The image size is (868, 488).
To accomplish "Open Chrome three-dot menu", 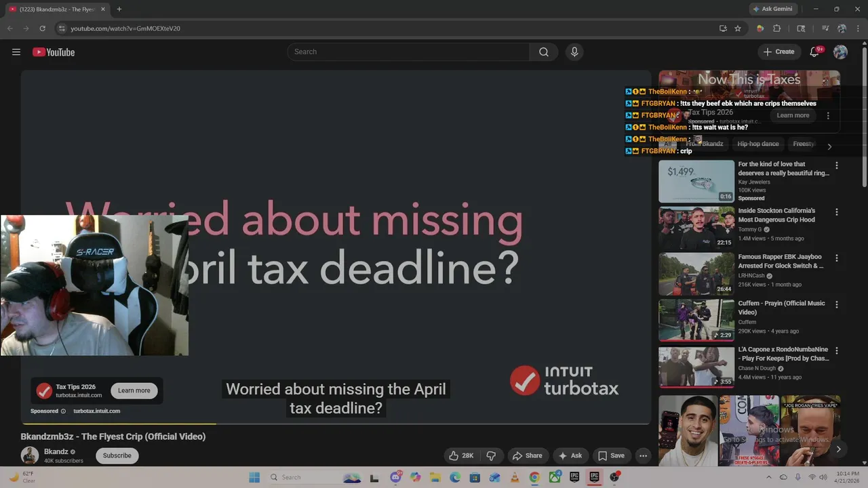I will (857, 28).
